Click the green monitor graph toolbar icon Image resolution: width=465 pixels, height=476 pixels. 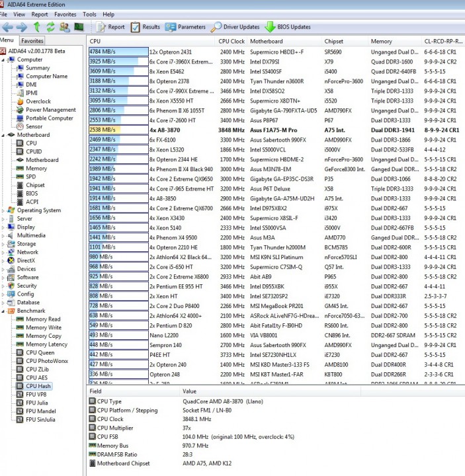point(79,27)
